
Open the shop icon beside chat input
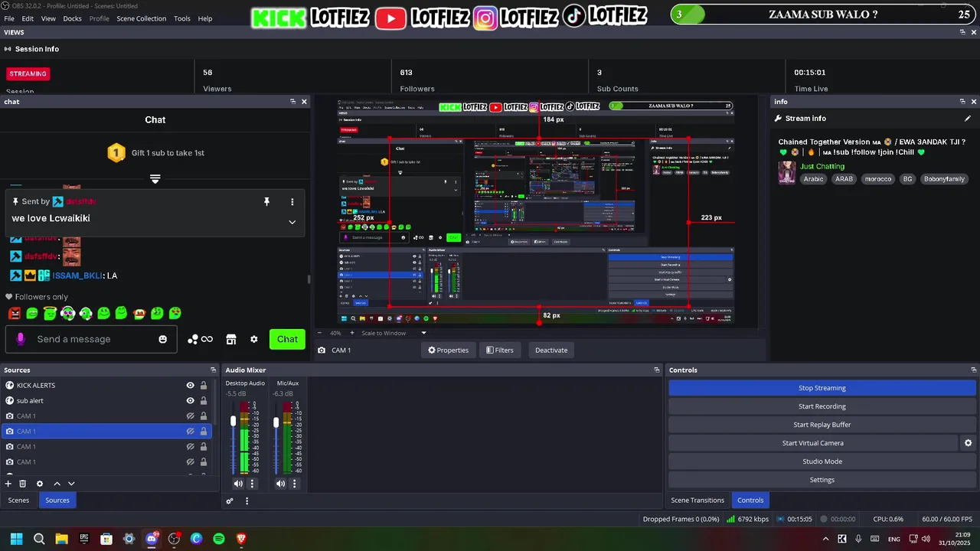[x=231, y=339]
